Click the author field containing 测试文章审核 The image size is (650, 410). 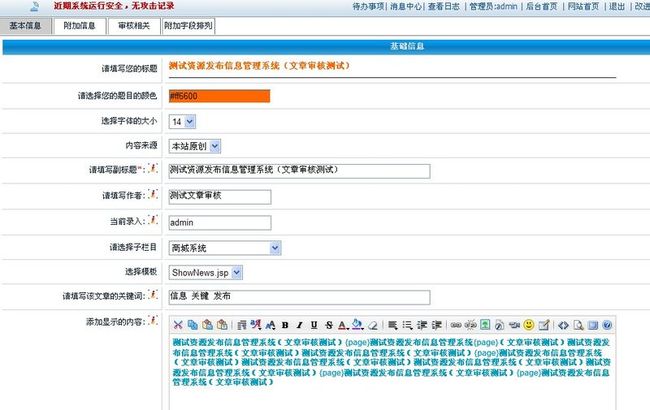[x=220, y=197]
